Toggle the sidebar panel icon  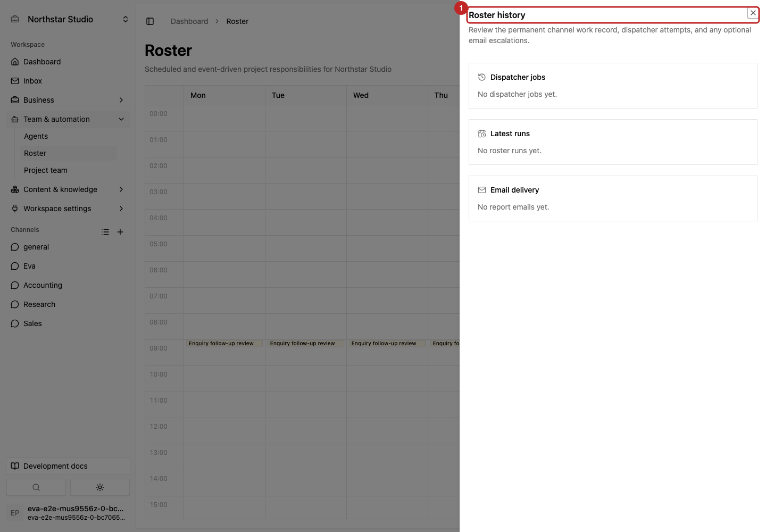tap(150, 21)
